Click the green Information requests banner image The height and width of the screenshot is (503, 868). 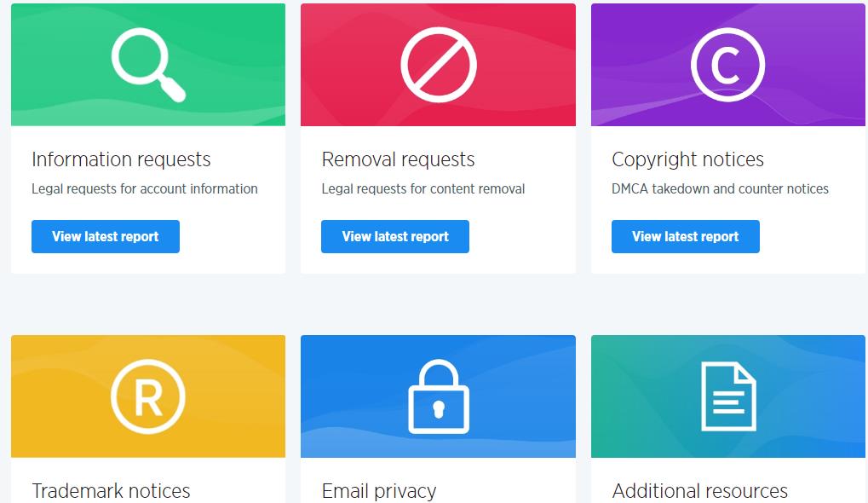tap(148, 65)
